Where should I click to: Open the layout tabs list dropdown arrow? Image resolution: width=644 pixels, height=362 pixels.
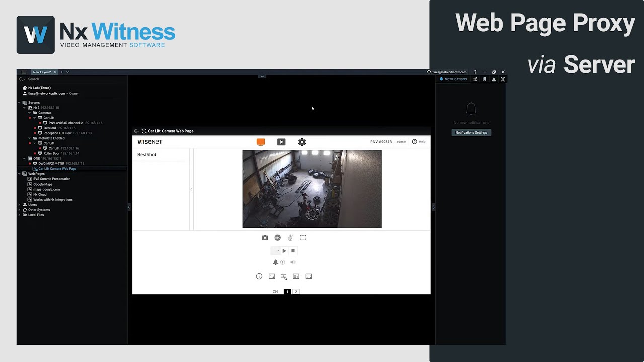click(x=68, y=72)
